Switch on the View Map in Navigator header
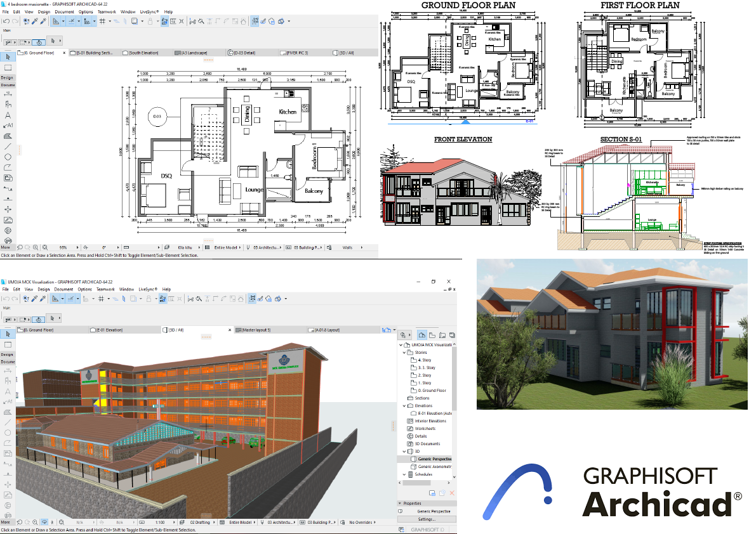Viewport: 756px width, 534px height. 431,335
